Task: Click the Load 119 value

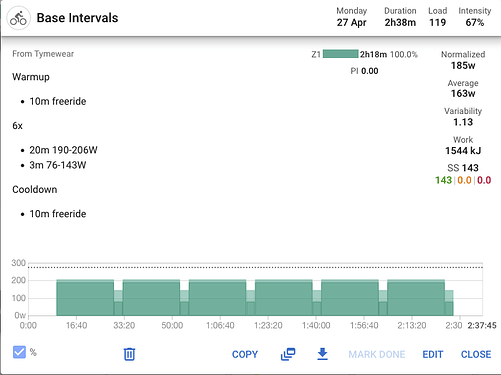Action: (x=437, y=17)
